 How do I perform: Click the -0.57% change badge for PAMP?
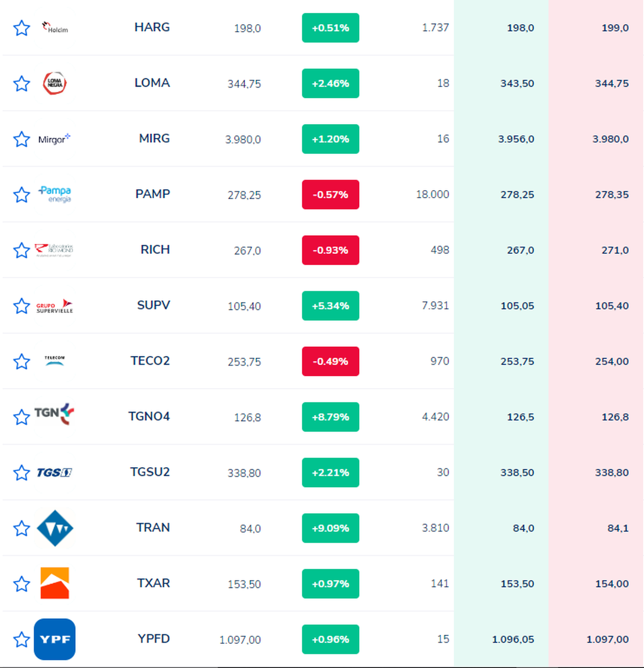point(331,194)
